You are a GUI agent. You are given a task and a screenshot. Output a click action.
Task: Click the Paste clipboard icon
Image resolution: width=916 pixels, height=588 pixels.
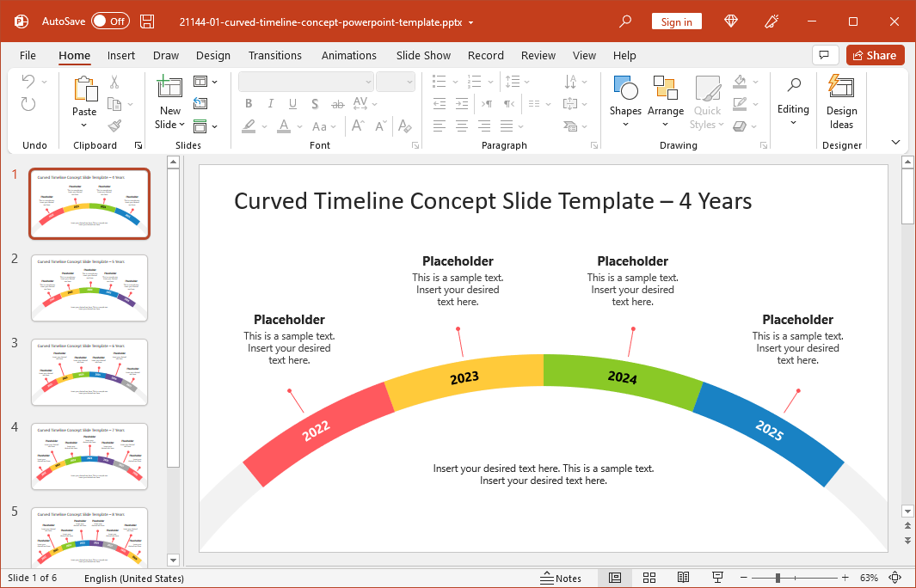coord(84,89)
